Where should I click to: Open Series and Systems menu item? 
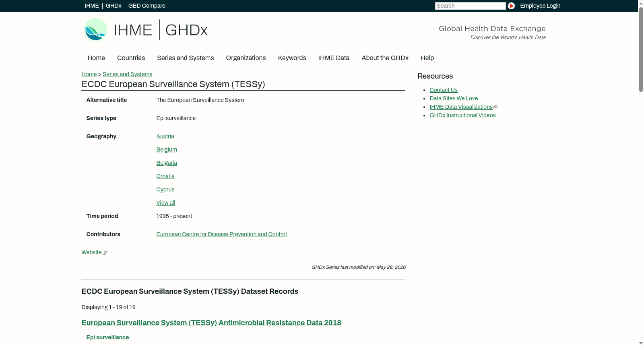pos(186,58)
